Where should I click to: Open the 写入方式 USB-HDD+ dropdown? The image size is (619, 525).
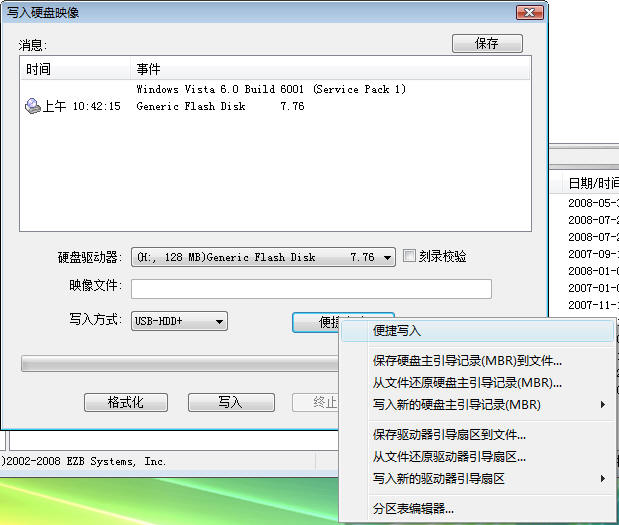(220, 321)
